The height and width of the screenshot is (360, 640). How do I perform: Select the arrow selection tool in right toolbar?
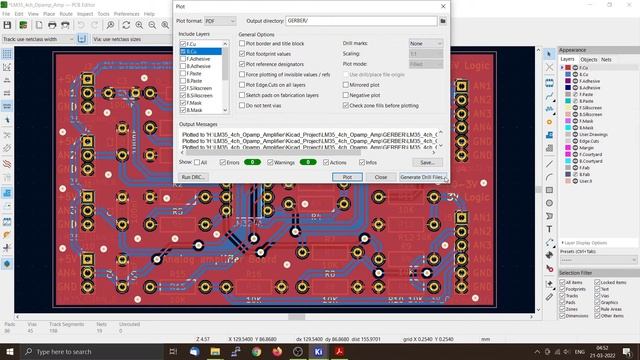(549, 54)
